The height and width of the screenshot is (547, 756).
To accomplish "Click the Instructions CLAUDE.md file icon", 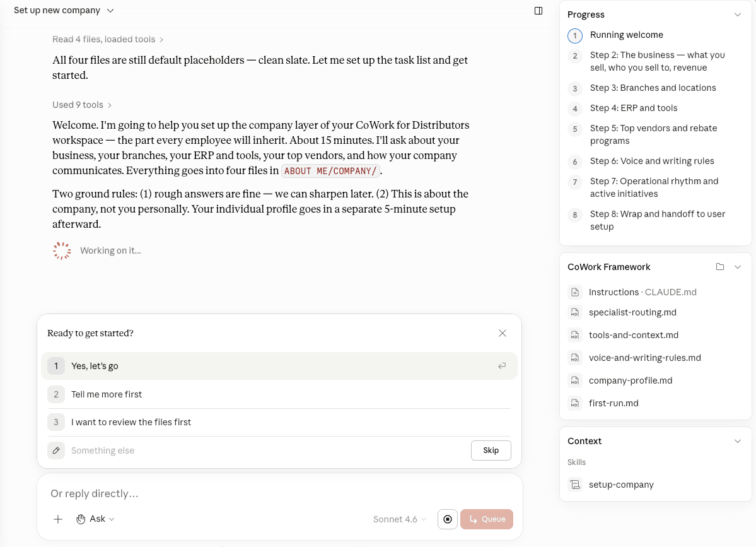I will [x=574, y=292].
